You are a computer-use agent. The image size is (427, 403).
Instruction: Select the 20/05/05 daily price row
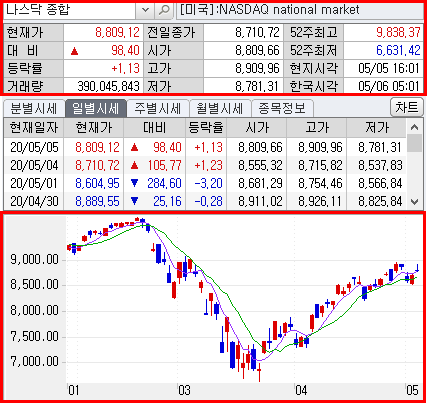[x=205, y=147]
